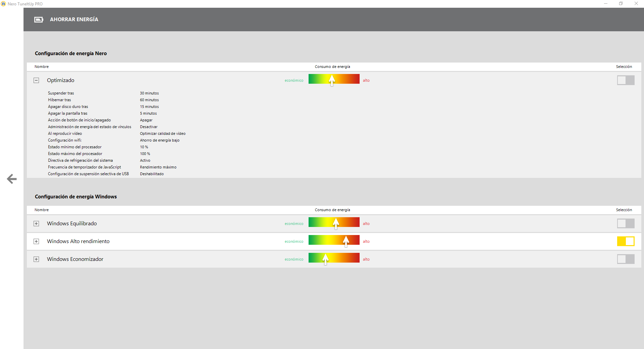The image size is (644, 349).
Task: Click the Windows Equilibrado plan name
Action: point(72,223)
